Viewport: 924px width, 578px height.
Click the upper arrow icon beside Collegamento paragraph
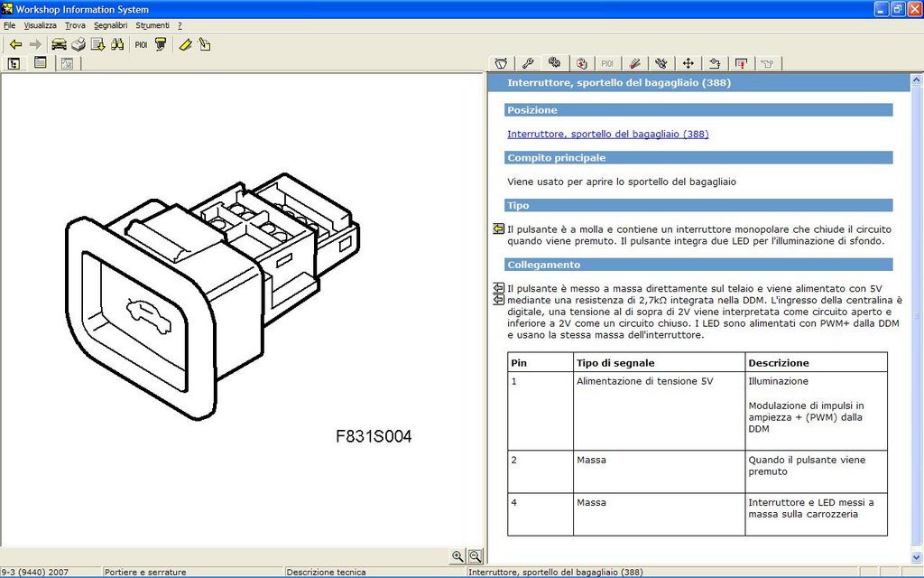click(x=498, y=288)
